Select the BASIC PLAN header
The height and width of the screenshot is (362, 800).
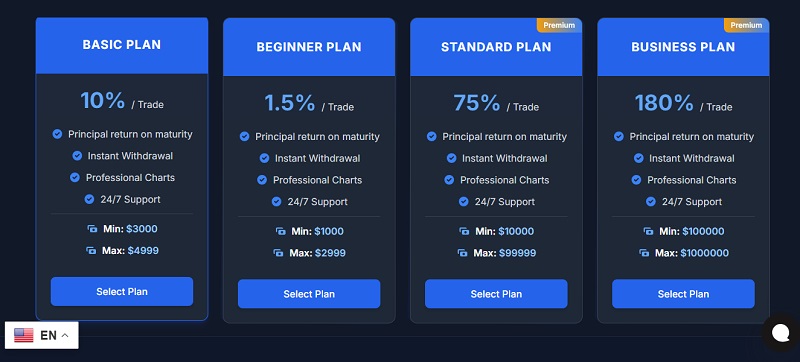pos(122,45)
